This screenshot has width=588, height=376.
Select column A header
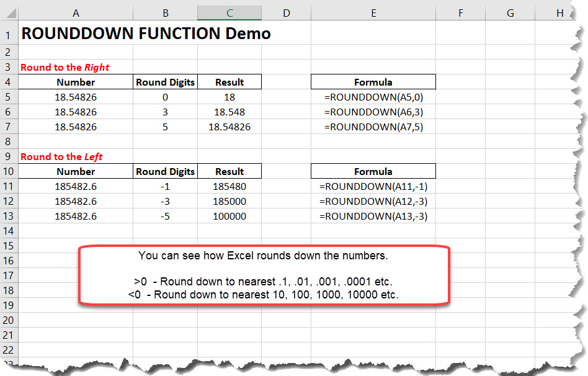click(76, 13)
